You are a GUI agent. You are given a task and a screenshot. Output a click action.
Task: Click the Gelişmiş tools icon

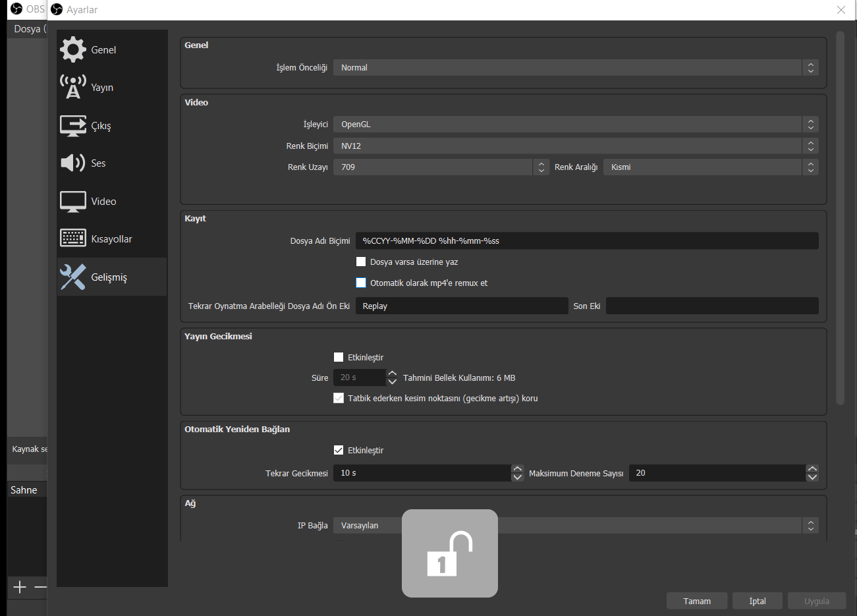(72, 277)
